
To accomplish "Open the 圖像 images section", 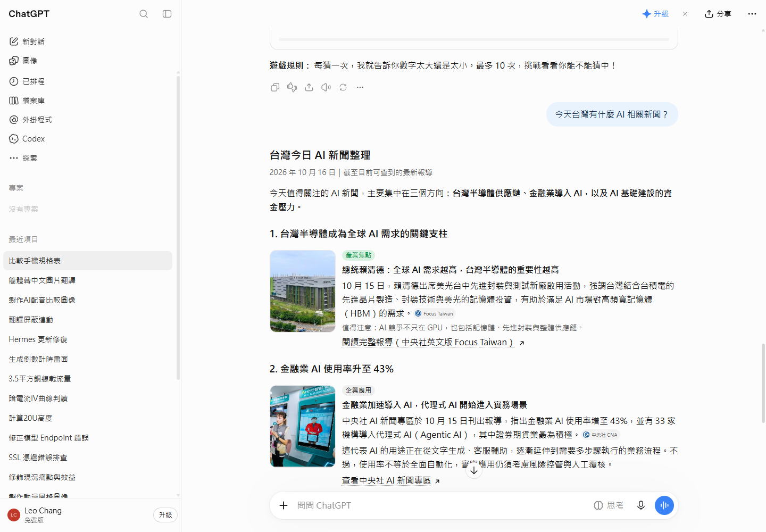I will click(88, 61).
